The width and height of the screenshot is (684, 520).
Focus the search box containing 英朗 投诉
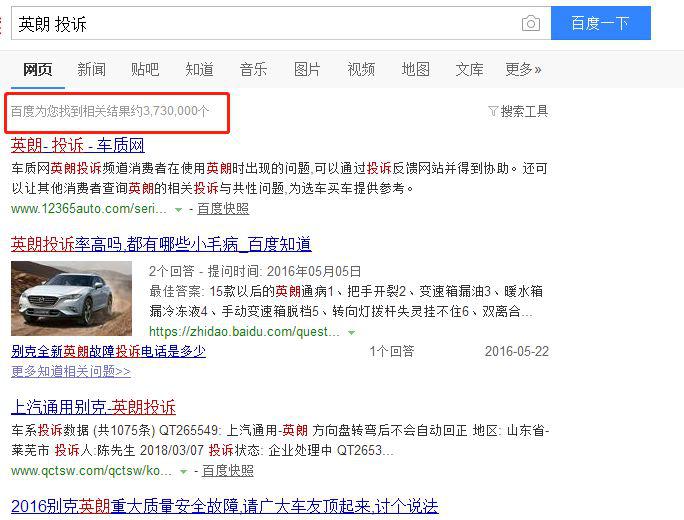[266, 23]
